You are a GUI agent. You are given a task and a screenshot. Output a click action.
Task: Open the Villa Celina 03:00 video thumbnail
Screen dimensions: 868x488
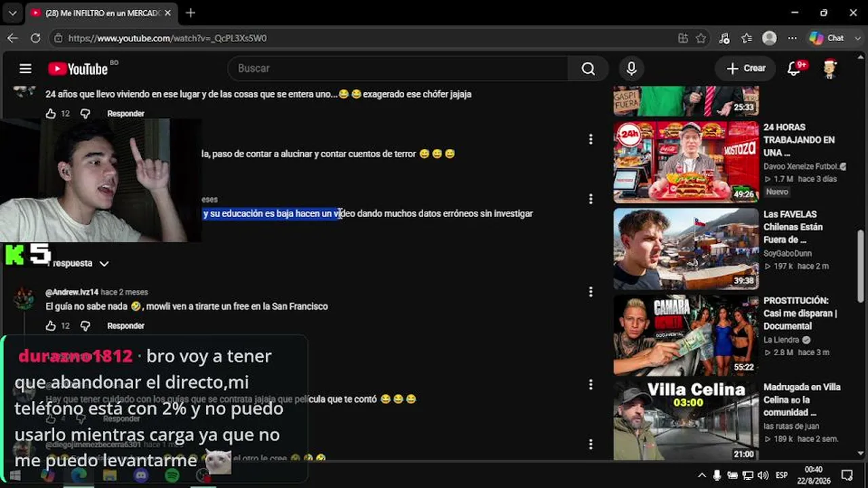(x=686, y=422)
